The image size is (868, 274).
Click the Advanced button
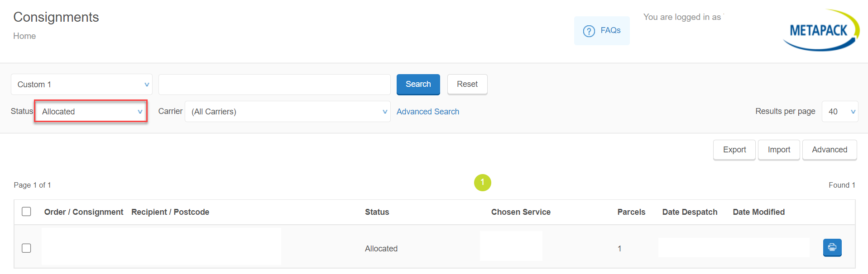click(829, 150)
